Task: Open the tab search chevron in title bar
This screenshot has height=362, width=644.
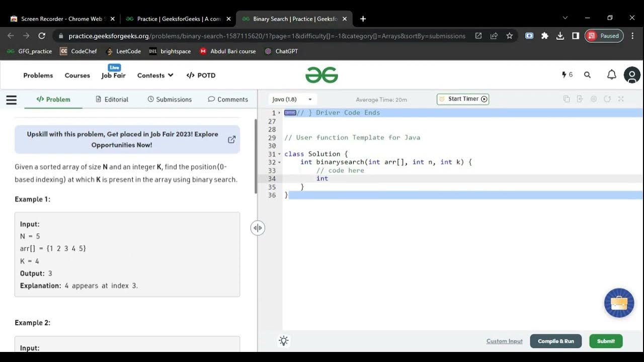Action: 565,18
